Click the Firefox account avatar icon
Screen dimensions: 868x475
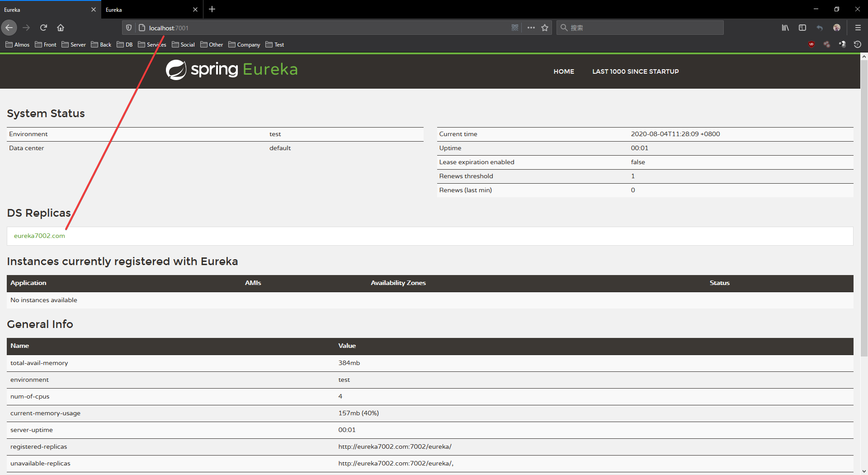(x=837, y=28)
